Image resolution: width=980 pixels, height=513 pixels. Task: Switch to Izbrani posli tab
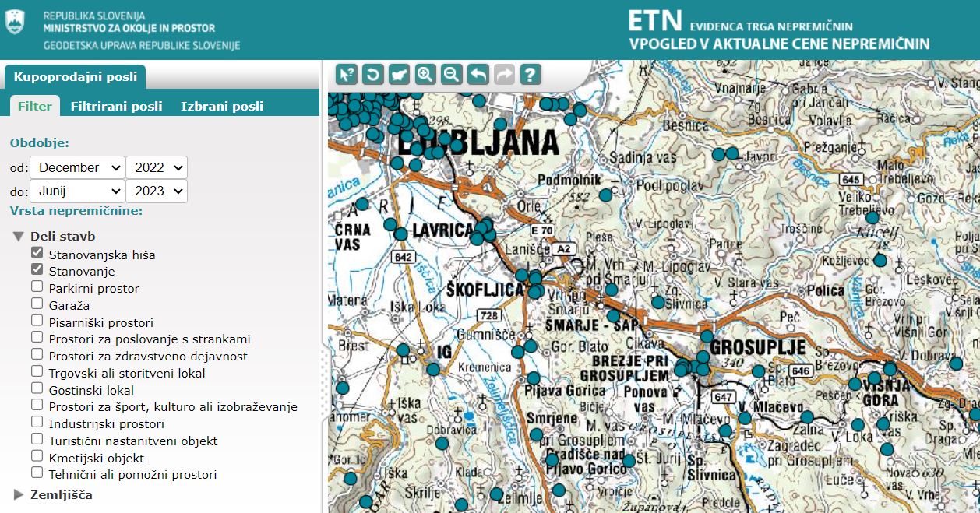[222, 106]
